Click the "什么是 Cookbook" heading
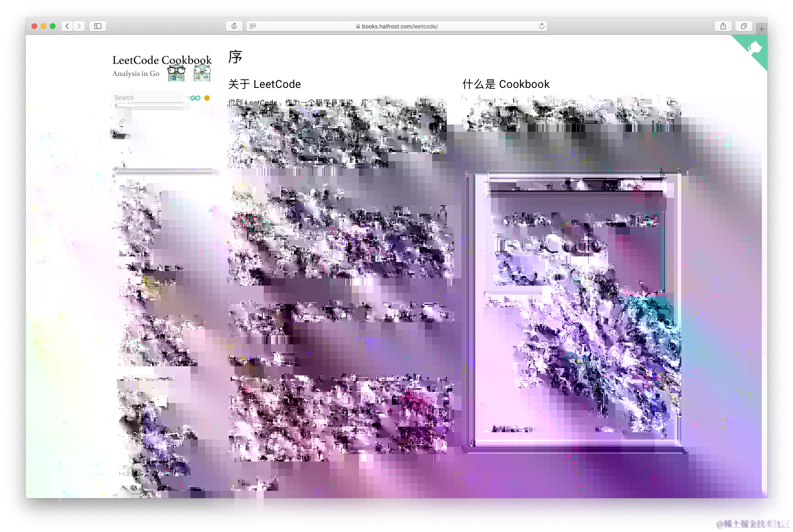 click(x=506, y=84)
